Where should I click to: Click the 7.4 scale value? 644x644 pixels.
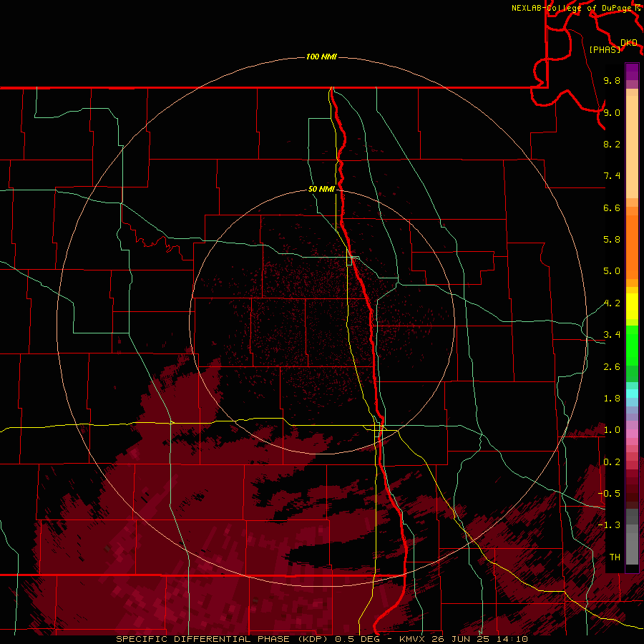(x=612, y=176)
